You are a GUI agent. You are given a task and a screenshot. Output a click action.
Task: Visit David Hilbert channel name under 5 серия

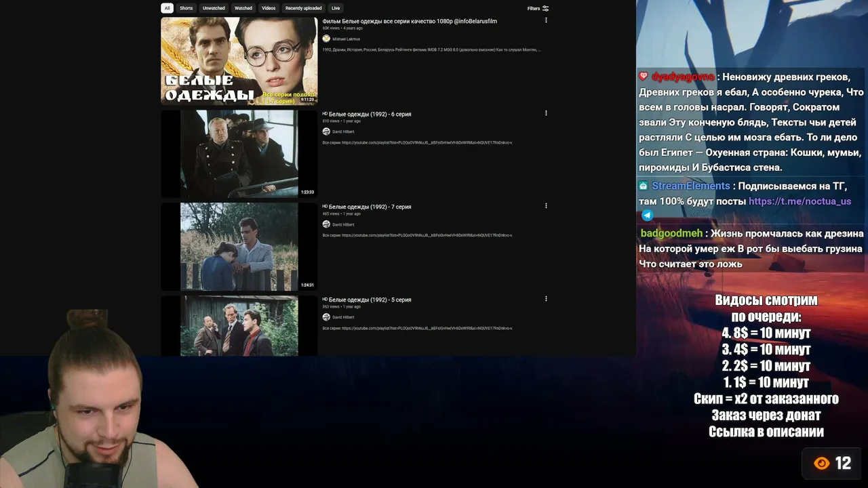tap(343, 317)
